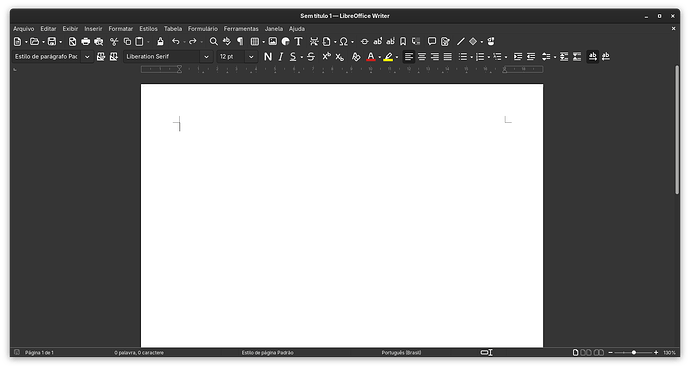Insert a comment using speech bubble icon
Image resolution: width=690 pixels, height=367 pixels.
click(x=432, y=41)
